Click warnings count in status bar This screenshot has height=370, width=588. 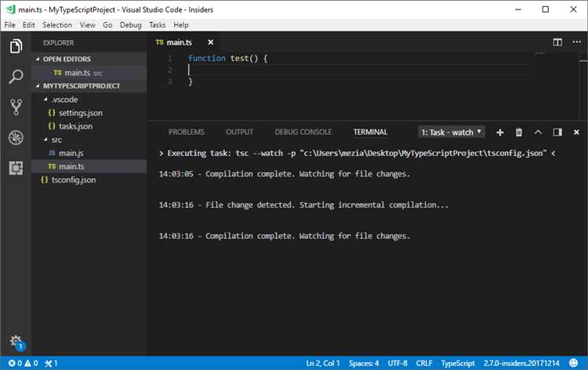tap(31, 363)
